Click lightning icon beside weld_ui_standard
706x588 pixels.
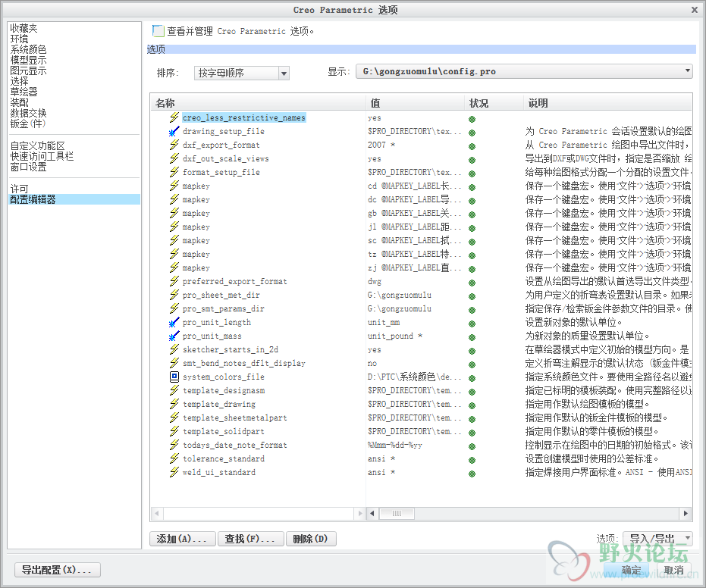pos(174,472)
